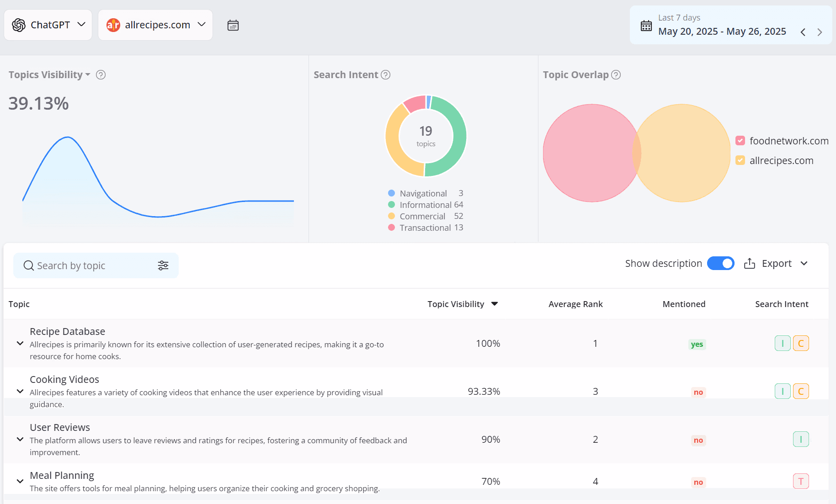Click the ChatGPT logo icon
836x504 pixels.
pyautogui.click(x=19, y=25)
